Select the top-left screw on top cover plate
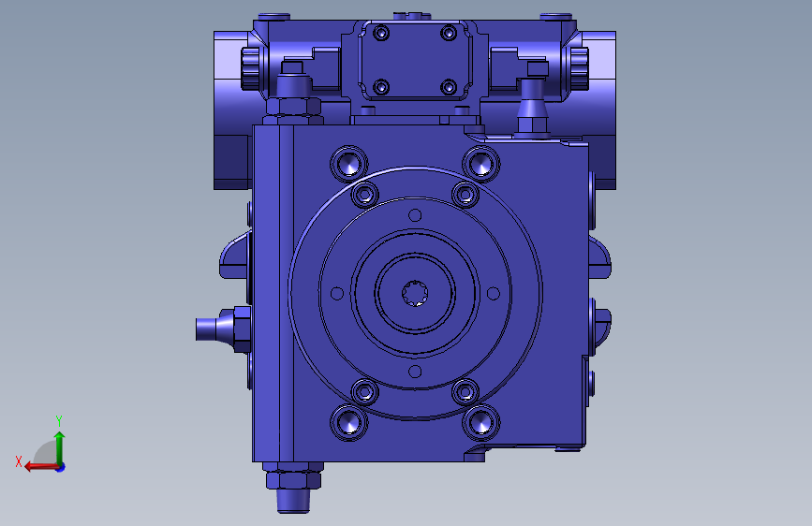Viewport: 812px width, 526px height. [x=382, y=33]
